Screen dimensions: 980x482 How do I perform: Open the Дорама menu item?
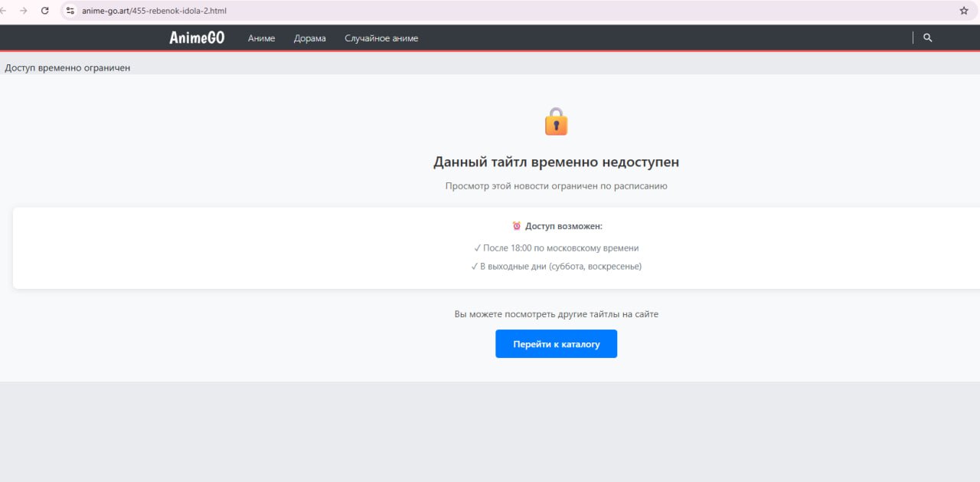309,38
